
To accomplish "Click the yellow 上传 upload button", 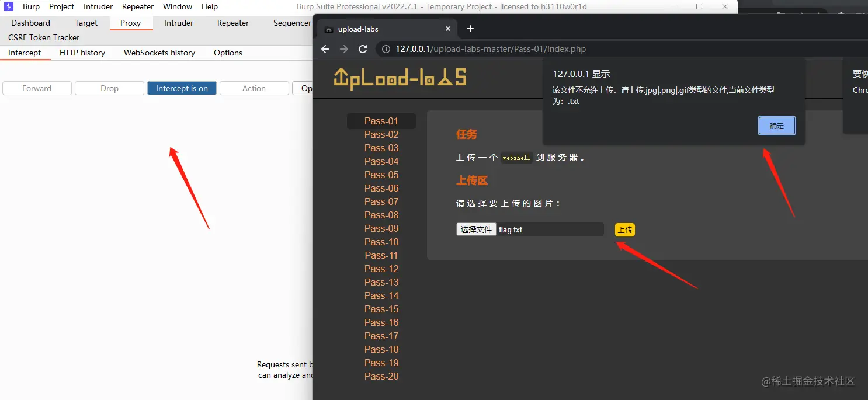I will 625,229.
